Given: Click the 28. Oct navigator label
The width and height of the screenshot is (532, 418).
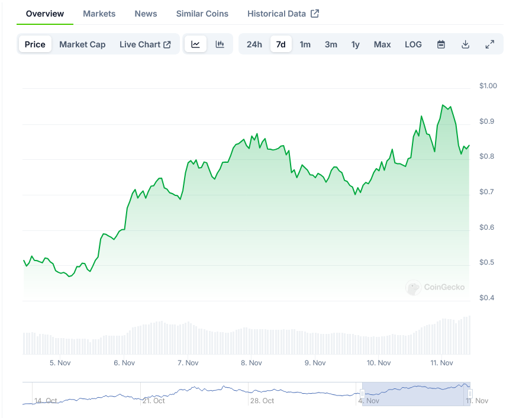Looking at the screenshot, I should pos(262,401).
